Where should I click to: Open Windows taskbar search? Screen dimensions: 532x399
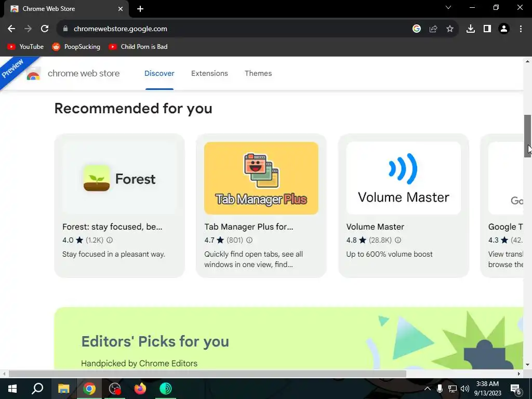coord(37,389)
